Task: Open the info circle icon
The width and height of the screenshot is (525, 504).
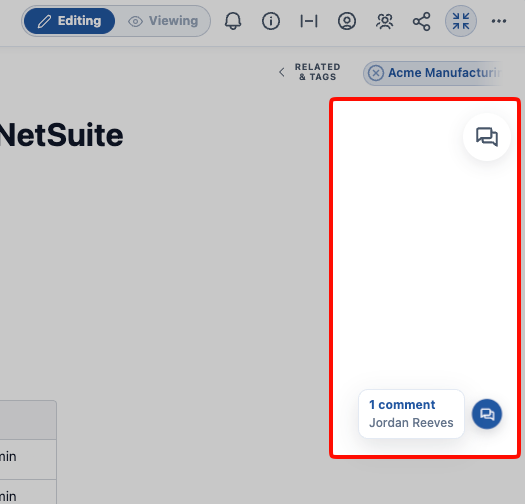Action: point(271,21)
